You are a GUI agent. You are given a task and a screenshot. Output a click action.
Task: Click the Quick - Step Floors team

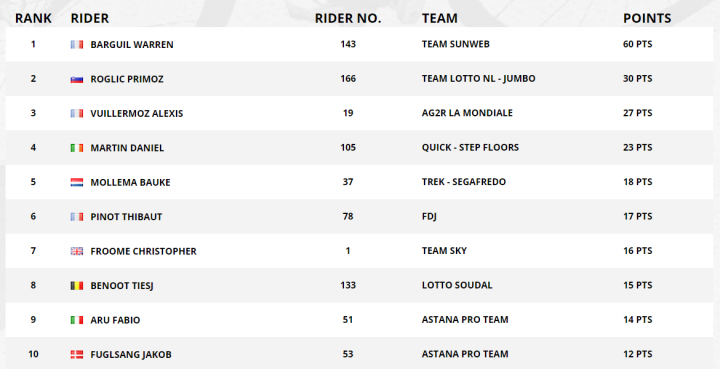pos(470,147)
